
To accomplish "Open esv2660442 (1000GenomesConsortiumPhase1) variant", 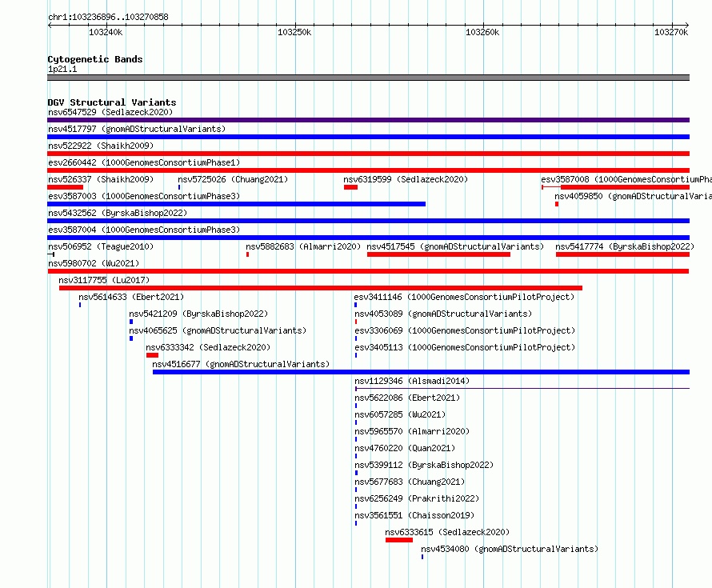I will (x=144, y=162).
